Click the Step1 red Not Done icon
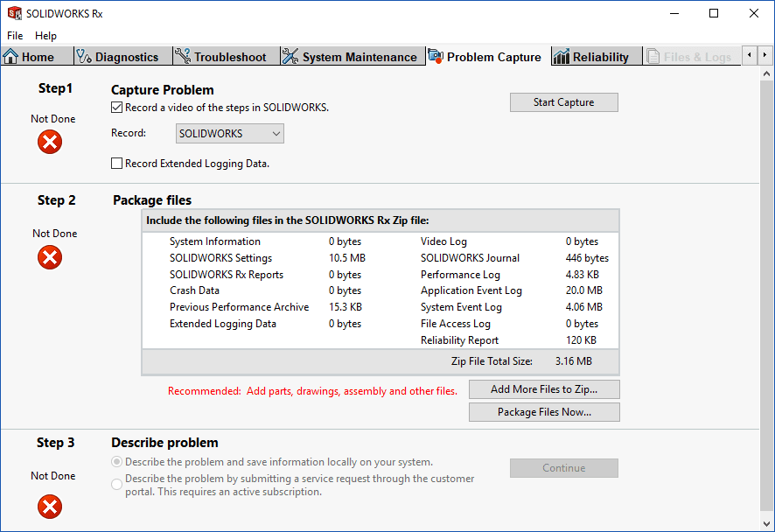This screenshot has width=775, height=532. pyautogui.click(x=50, y=142)
